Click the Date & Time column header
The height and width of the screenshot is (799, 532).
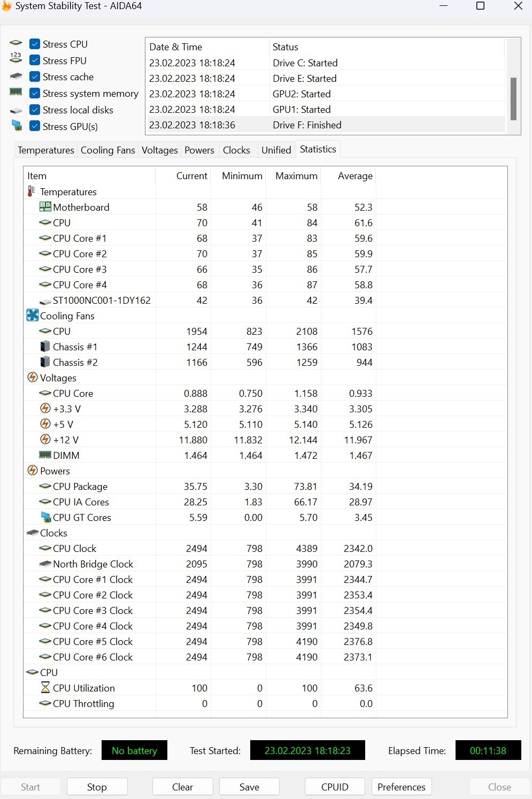[x=207, y=47]
